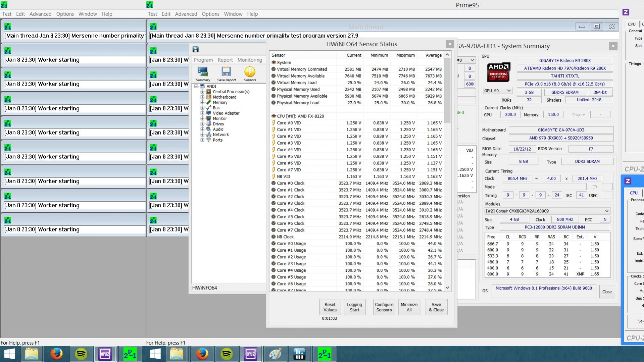Viewport: 644px width, 362px height.
Task: Open Configure Sensors dialog
Action: coord(384,307)
